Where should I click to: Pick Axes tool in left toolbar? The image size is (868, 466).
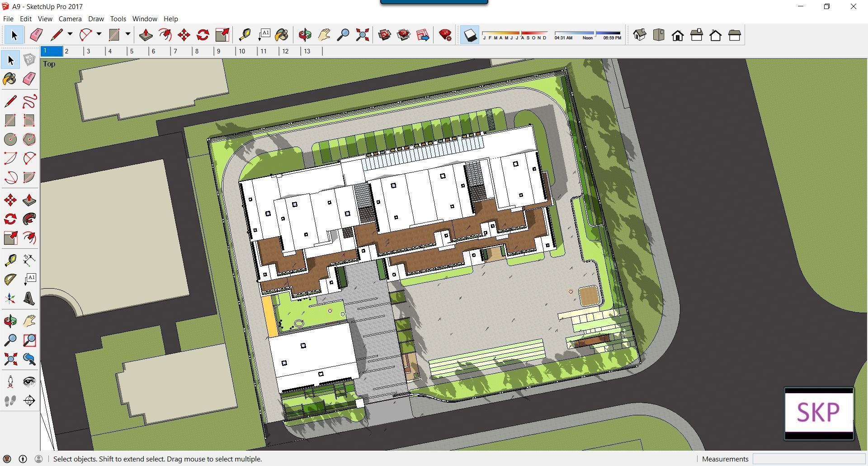pyautogui.click(x=10, y=299)
